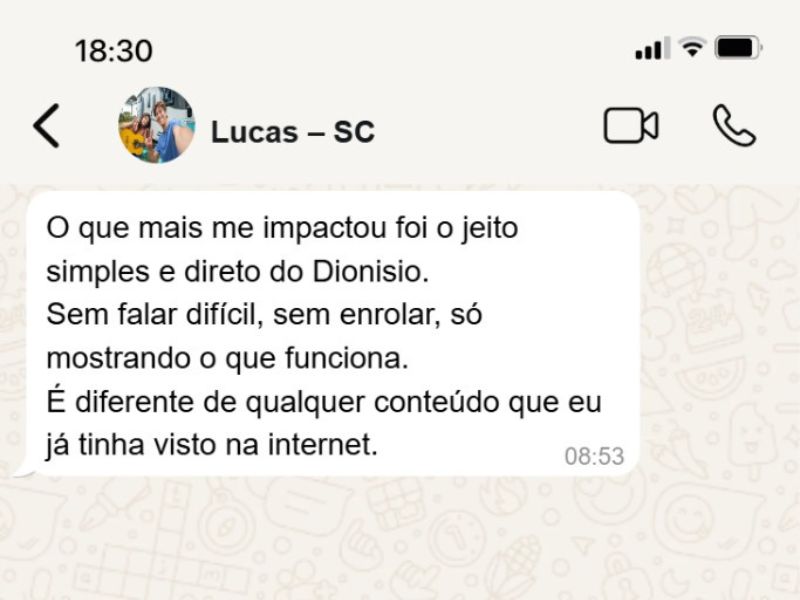Tap the line 'mostrando o que funciona.'
Screen dimensions: 800x600
tap(228, 358)
